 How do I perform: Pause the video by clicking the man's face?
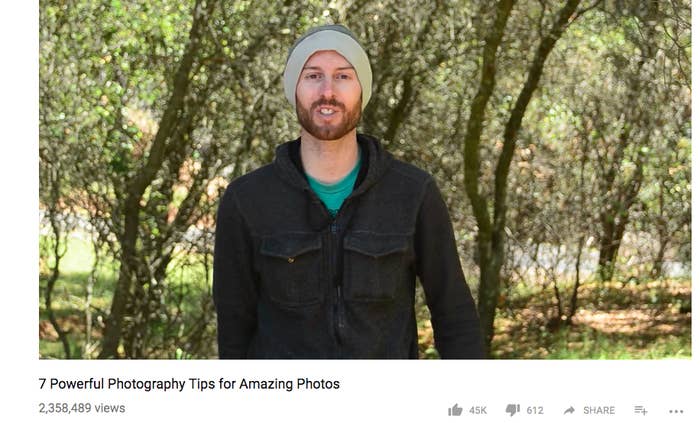(329, 89)
